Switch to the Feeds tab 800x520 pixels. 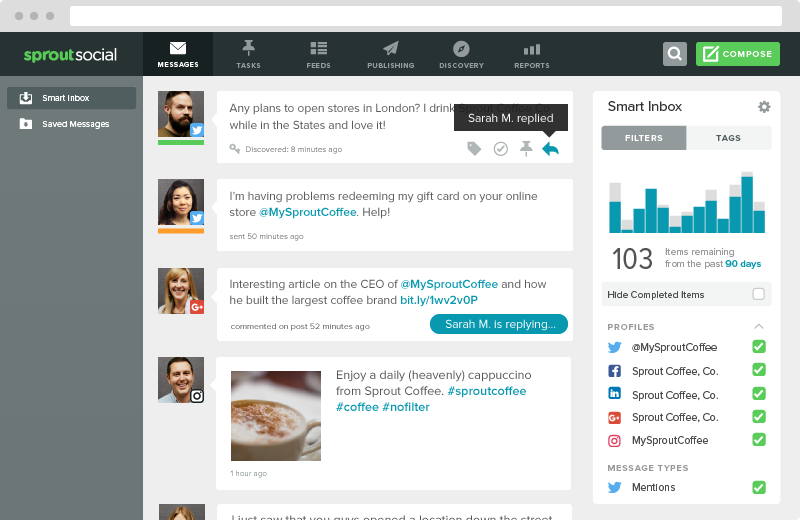318,54
